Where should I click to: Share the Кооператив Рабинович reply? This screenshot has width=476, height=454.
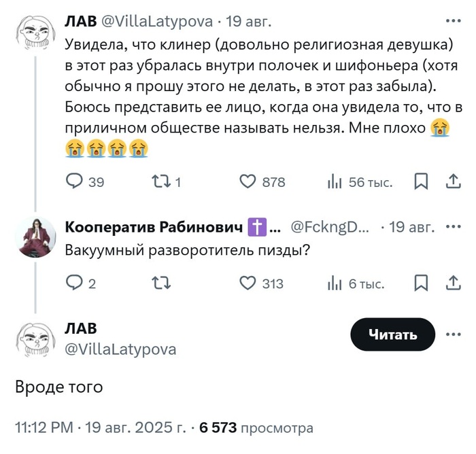click(454, 283)
